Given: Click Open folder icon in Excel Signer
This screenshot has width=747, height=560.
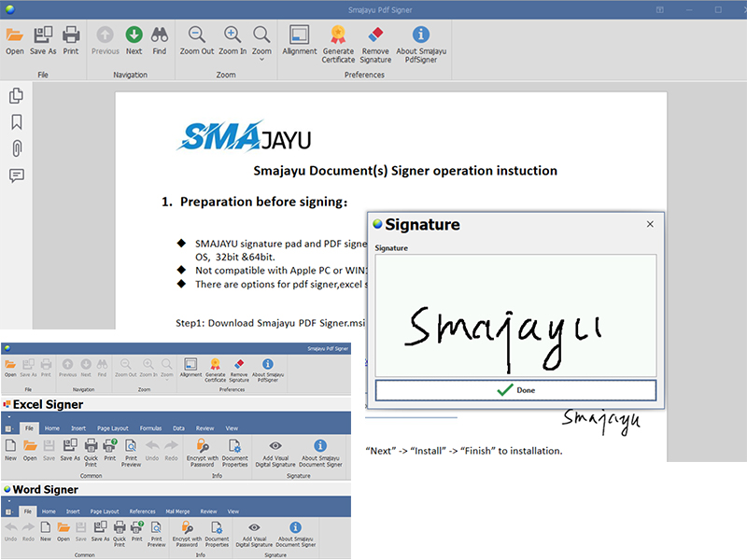Looking at the screenshot, I should [x=30, y=450].
